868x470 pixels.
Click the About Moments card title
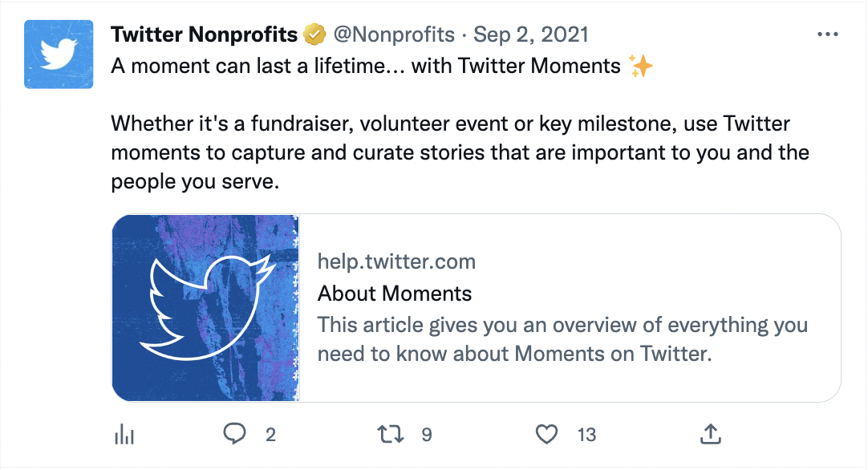point(395,294)
